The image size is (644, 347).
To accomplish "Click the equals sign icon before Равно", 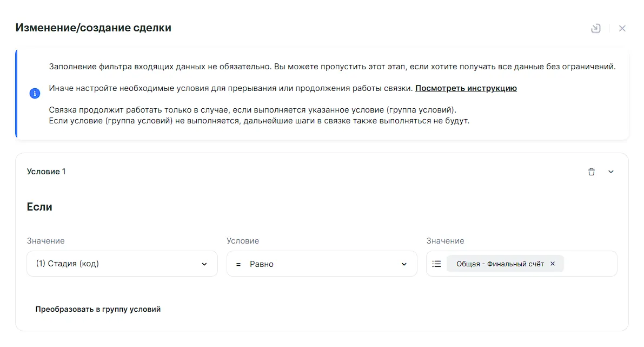I will [238, 264].
